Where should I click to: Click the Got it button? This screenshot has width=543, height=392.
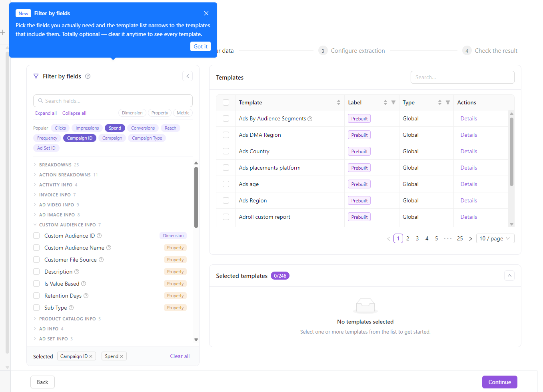(200, 46)
